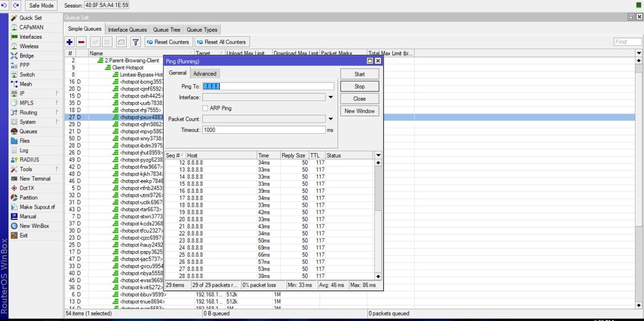Click the Undo arrow icon

(5, 5)
